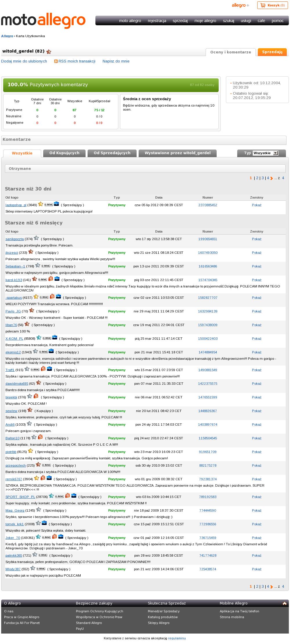Collapse the footer using the arrow icon

click(284, 603)
